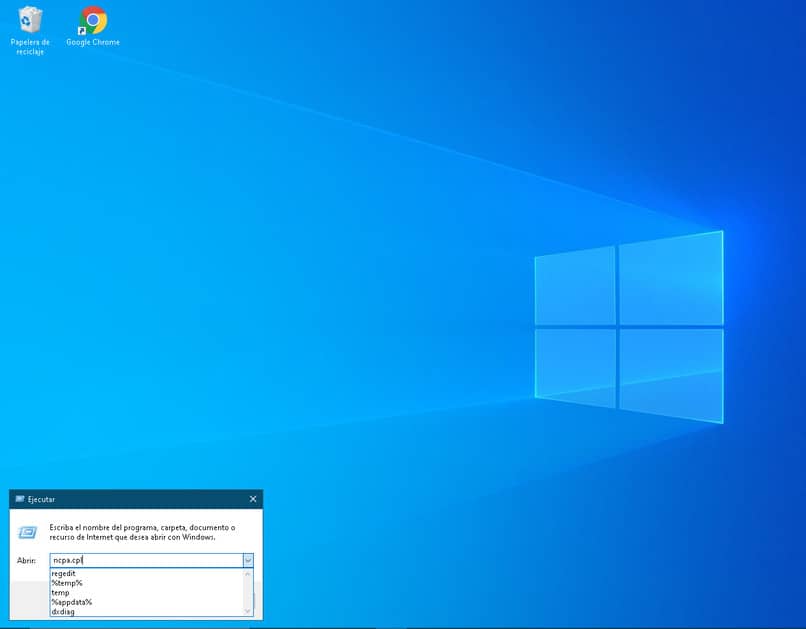Pick the temp entry from the suggestions

61,593
